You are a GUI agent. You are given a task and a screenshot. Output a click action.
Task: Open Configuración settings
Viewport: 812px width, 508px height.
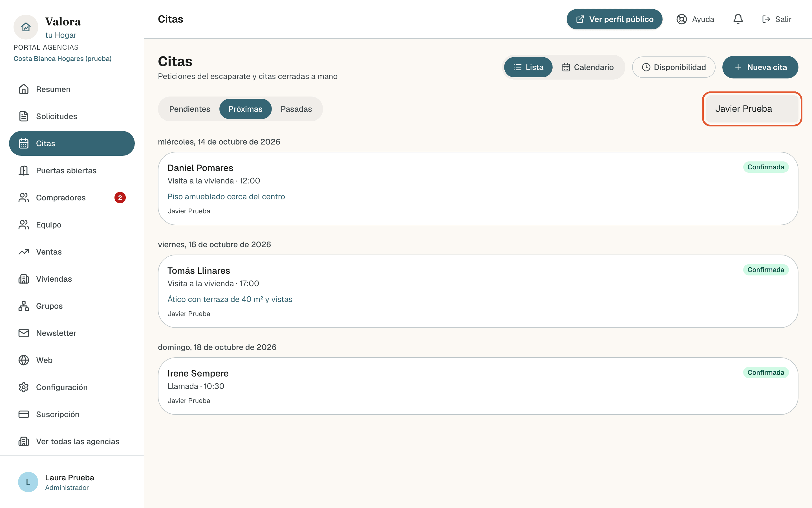point(72,387)
